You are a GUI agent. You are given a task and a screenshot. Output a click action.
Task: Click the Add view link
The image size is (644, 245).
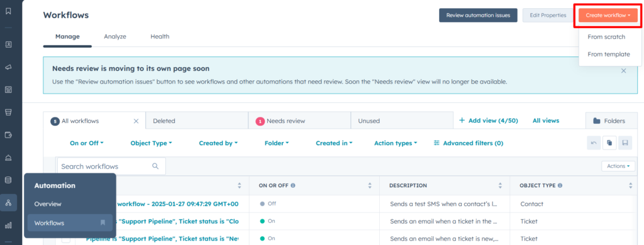click(488, 121)
